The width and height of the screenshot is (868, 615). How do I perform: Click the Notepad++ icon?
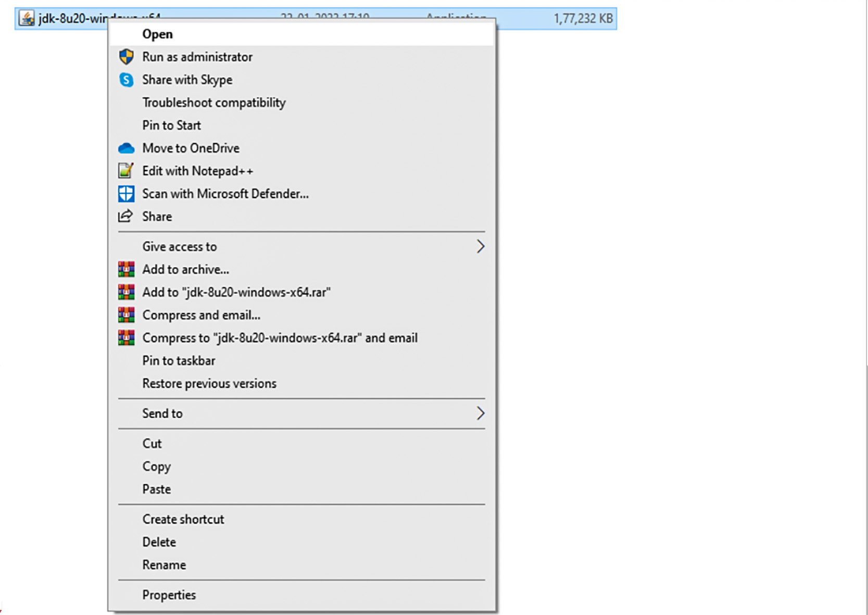pyautogui.click(x=126, y=171)
